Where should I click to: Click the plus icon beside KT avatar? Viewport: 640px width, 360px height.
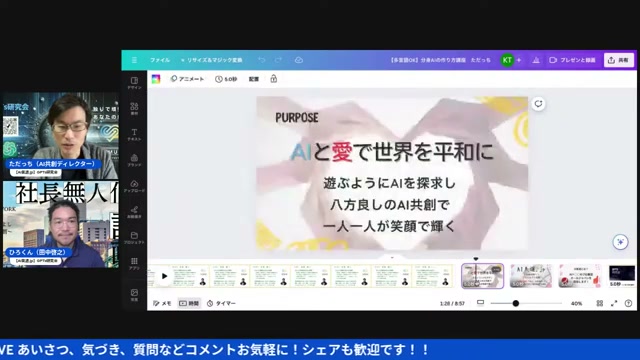coord(519,60)
